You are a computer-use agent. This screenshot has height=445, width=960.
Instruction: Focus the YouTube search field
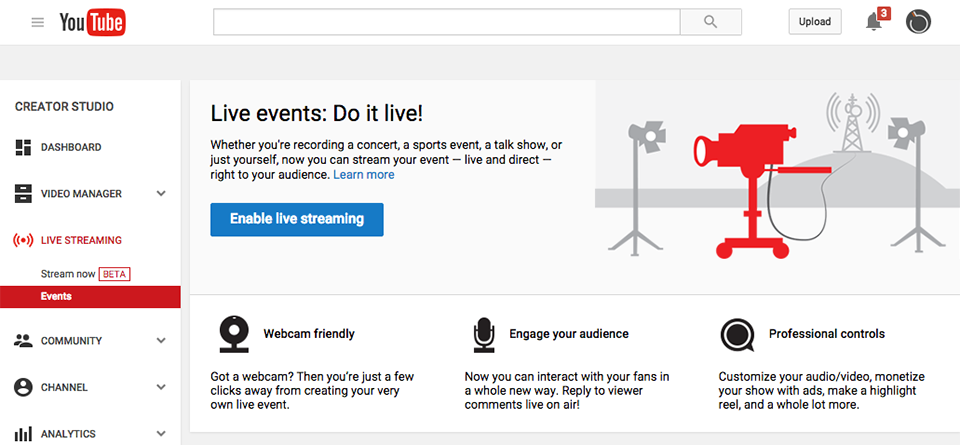[446, 22]
